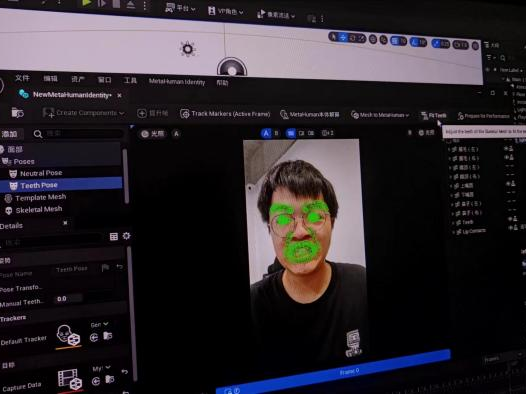The image size is (526, 394).
Task: Open the Details property matrix table icon
Action: (x=114, y=236)
